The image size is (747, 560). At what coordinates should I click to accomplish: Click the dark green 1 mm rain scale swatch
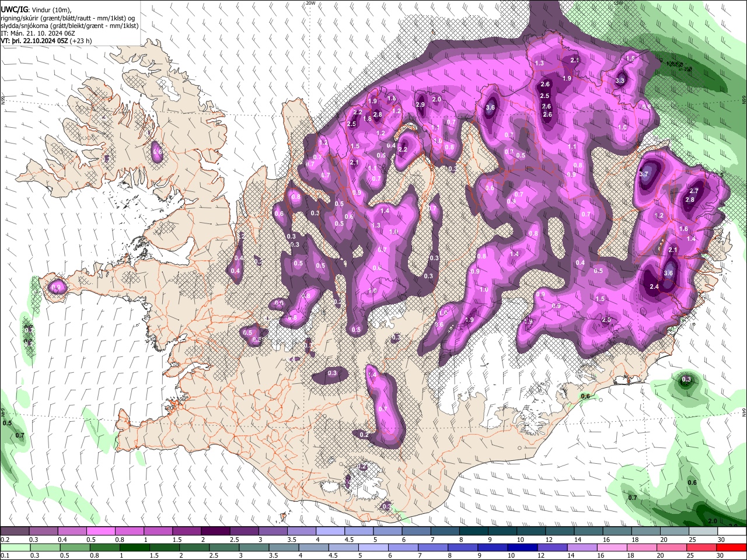point(134,547)
